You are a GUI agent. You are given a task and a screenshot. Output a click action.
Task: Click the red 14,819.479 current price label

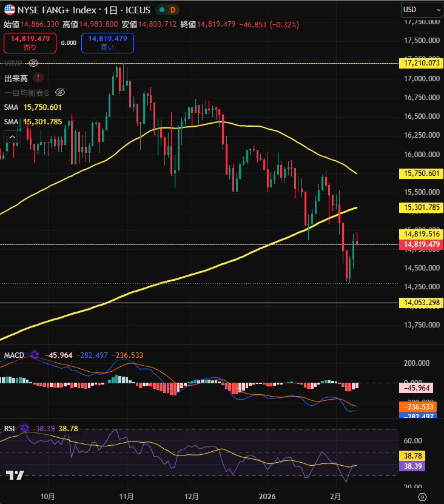pos(420,244)
